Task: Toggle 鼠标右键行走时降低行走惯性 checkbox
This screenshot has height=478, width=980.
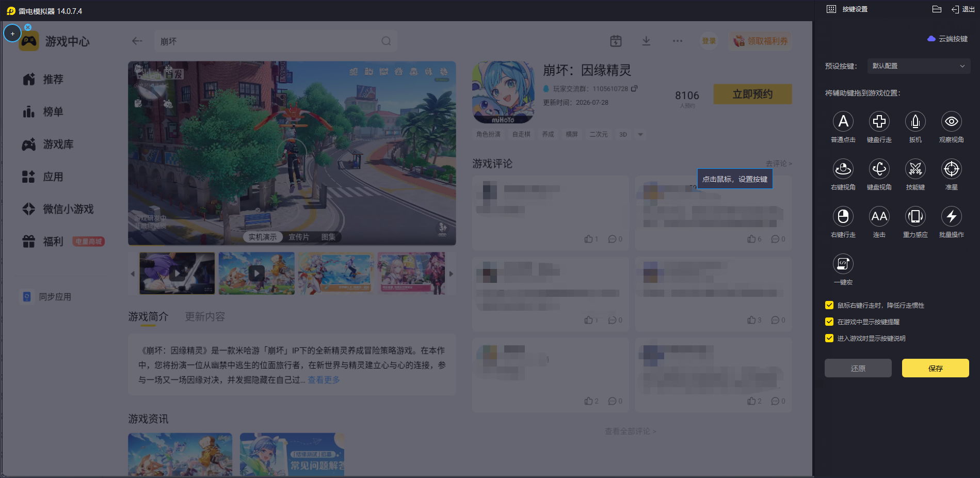Action: (829, 305)
